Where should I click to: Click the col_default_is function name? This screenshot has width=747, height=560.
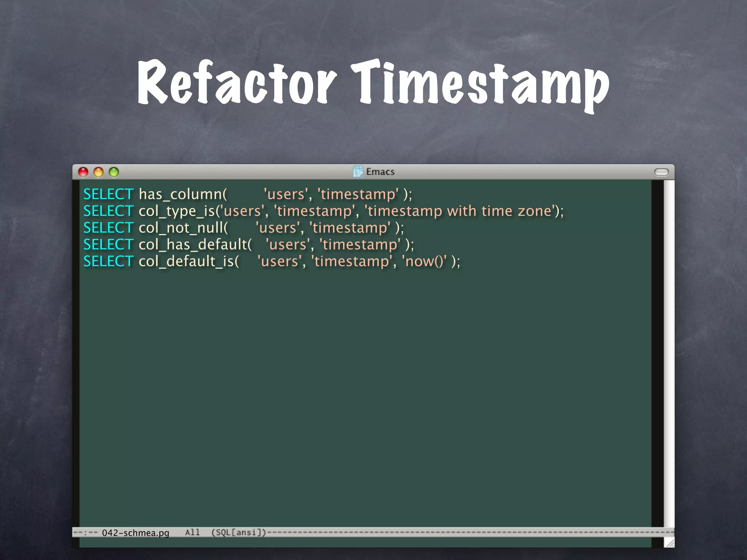pyautogui.click(x=186, y=261)
